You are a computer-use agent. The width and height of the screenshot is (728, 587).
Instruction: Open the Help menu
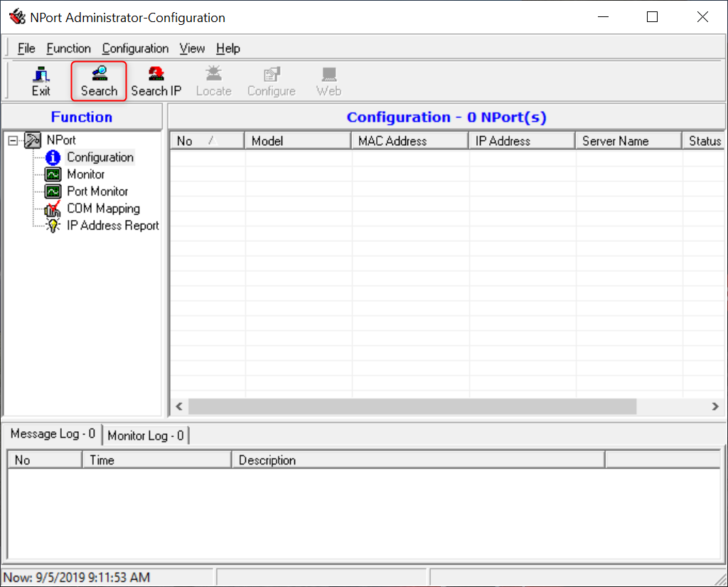point(228,48)
